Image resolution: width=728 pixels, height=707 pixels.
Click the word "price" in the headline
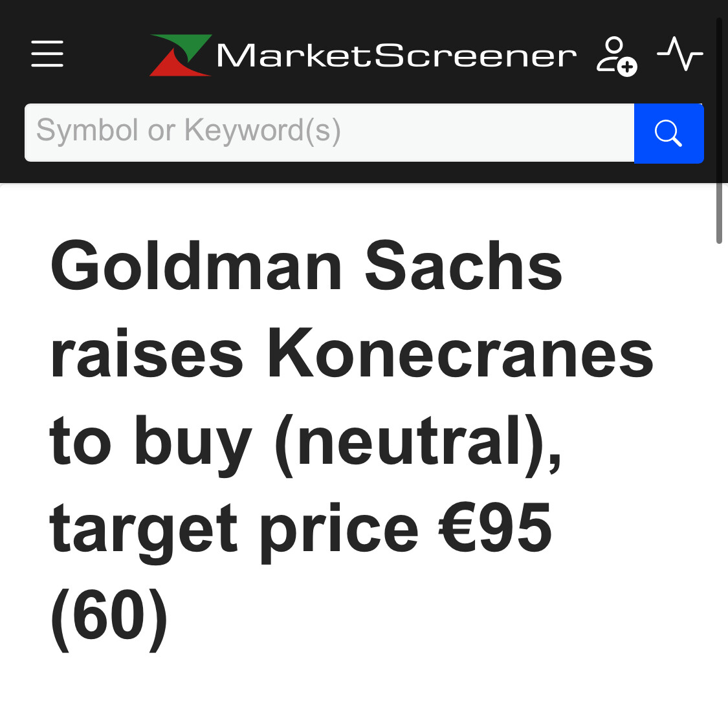[x=339, y=530]
